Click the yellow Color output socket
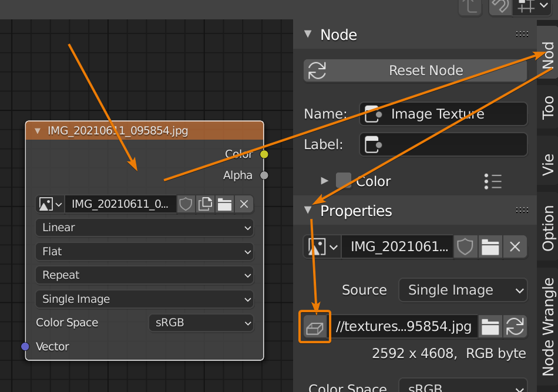Screen dimensions: 558x392 click(264, 154)
